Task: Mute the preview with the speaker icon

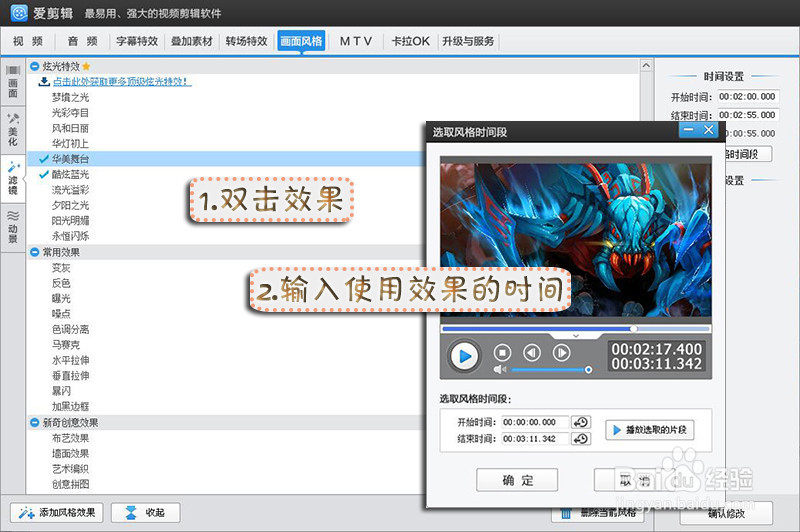Action: (499, 369)
